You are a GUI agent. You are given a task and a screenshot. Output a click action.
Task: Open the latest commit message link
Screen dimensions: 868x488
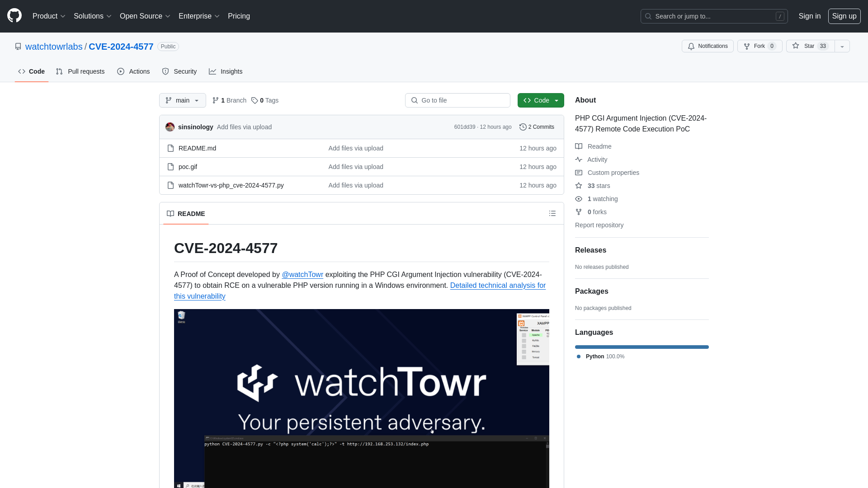[244, 127]
